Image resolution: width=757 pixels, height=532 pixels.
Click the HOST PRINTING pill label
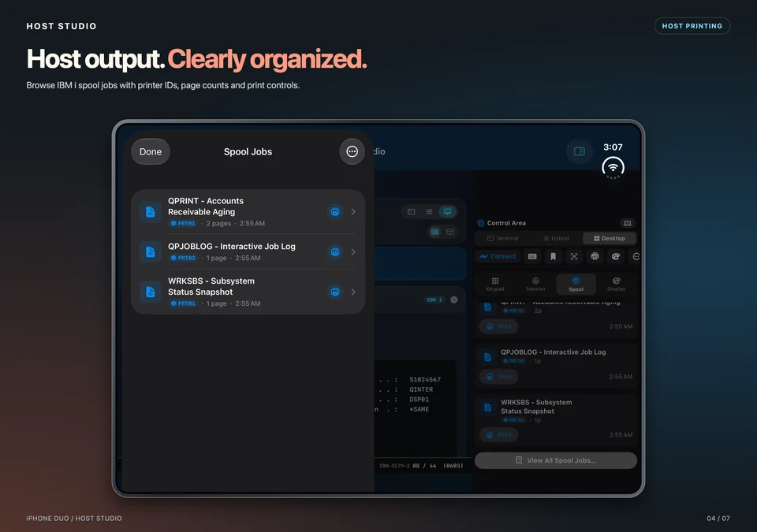[x=692, y=26]
